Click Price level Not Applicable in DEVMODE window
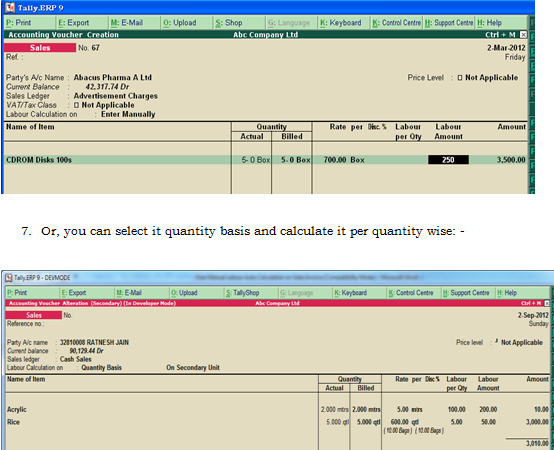The height and width of the screenshot is (450, 554). (x=519, y=343)
